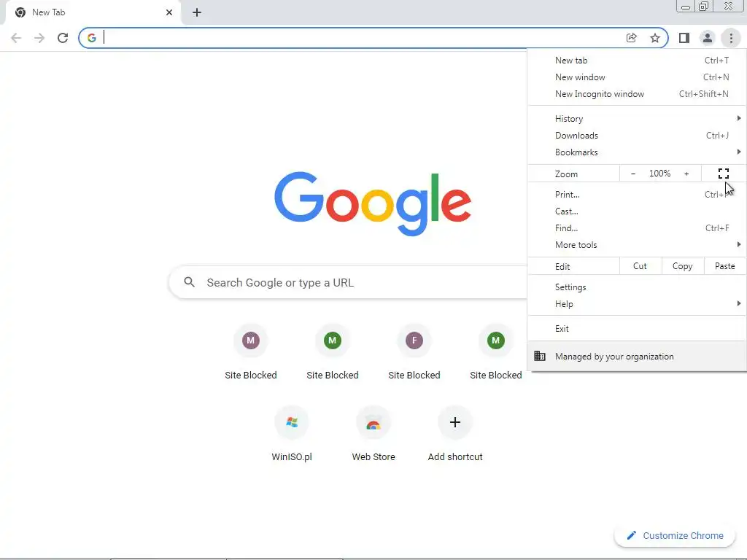This screenshot has height=560, width=747.
Task: Close the New Tab tab
Action: tap(169, 12)
